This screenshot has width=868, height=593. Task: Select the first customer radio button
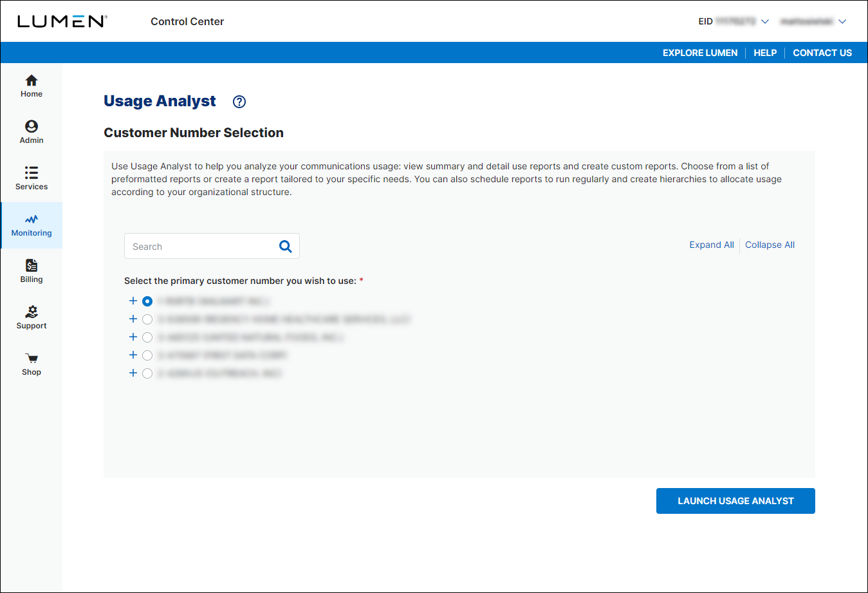point(147,301)
